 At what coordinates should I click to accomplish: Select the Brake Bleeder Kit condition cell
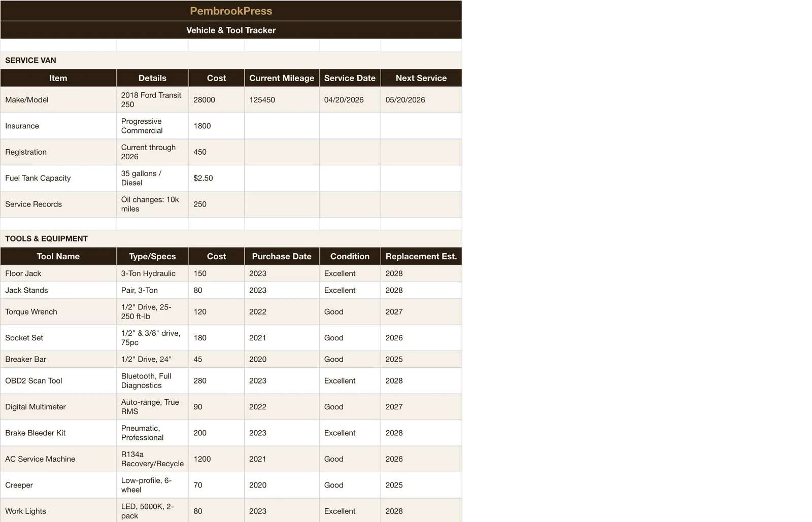[350, 433]
